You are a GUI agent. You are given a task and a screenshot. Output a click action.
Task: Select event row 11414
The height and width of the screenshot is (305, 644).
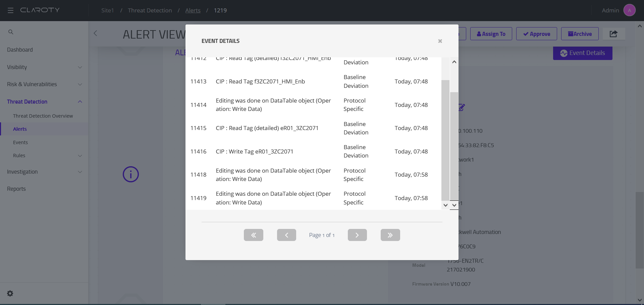[314, 105]
